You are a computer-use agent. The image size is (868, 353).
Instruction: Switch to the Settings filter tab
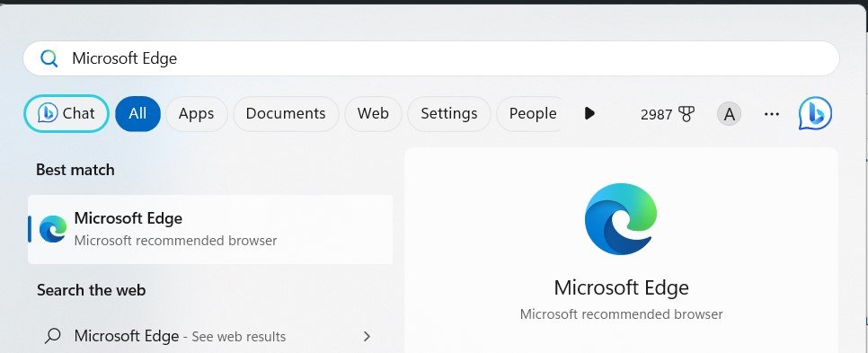449,113
